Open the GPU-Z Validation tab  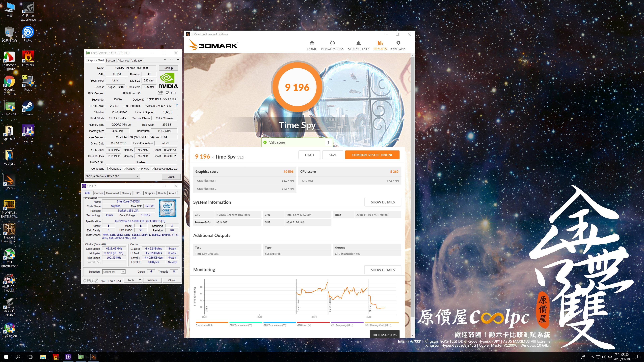(137, 61)
